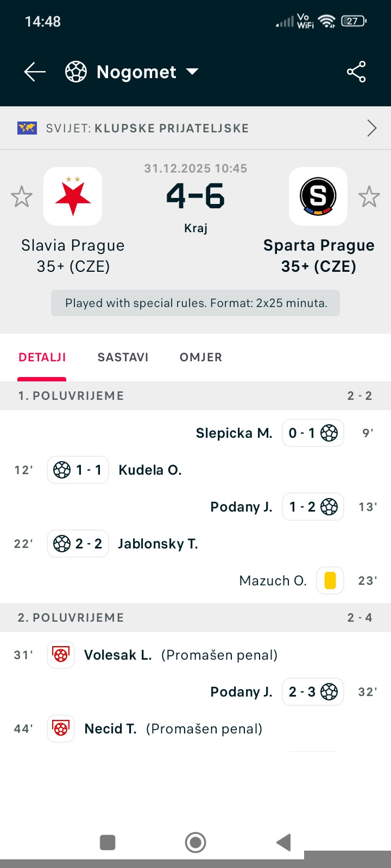The width and height of the screenshot is (391, 868).
Task: Go back using the arrow icon
Action: tap(35, 72)
